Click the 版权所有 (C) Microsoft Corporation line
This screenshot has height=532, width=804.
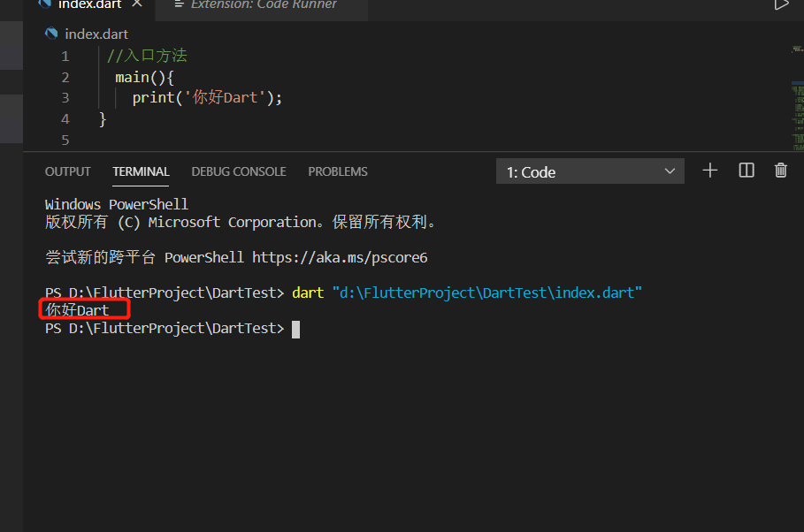tap(240, 223)
